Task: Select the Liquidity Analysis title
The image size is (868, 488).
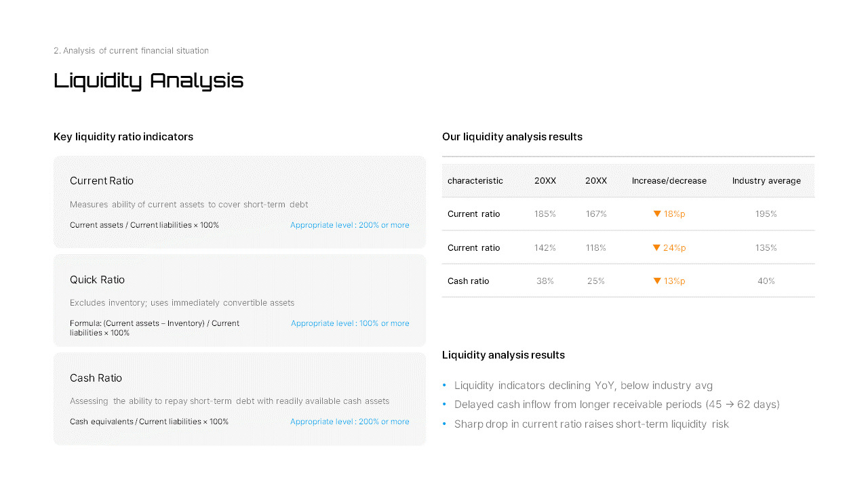Action: [x=149, y=81]
